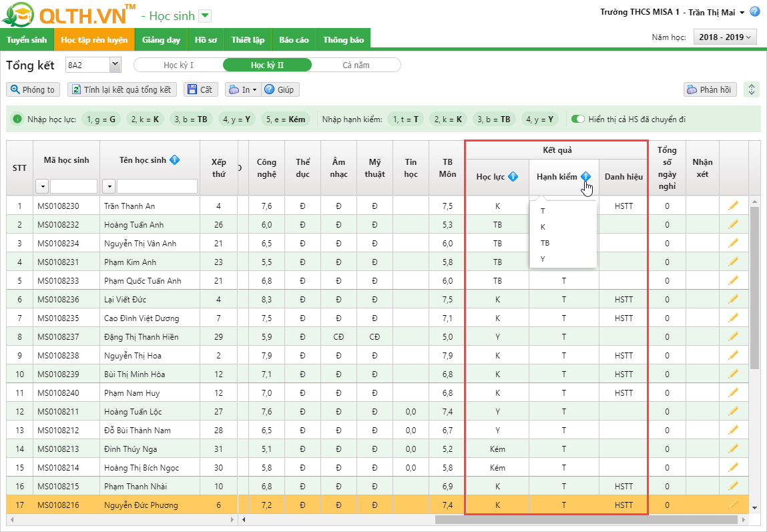Viewport: 767px width, 532px height.
Task: Click pencil icon for Nguyễn Thị Hoa row
Action: point(733,355)
